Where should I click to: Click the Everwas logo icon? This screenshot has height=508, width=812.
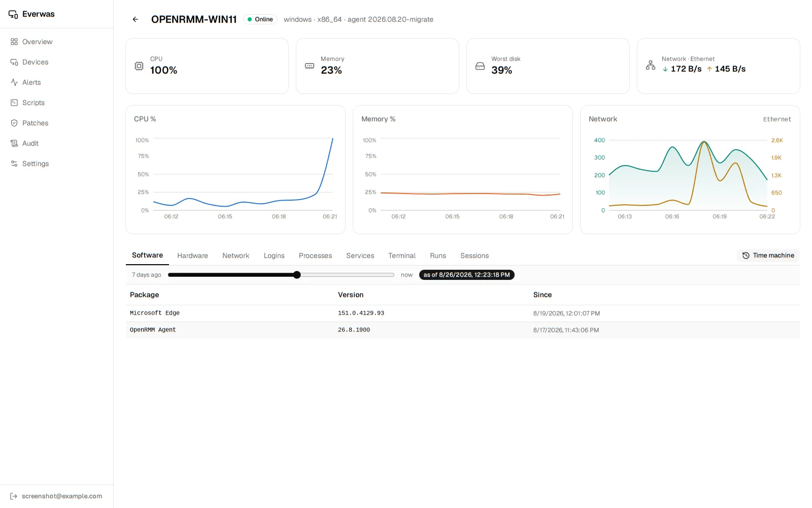(13, 14)
